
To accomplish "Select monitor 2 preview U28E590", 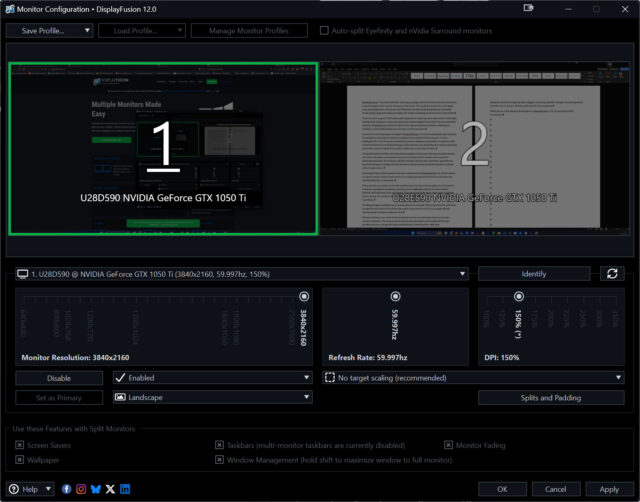I will (474, 149).
